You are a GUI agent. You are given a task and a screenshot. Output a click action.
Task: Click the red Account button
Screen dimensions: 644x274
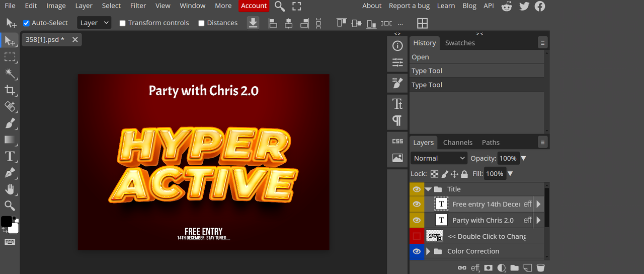[254, 6]
